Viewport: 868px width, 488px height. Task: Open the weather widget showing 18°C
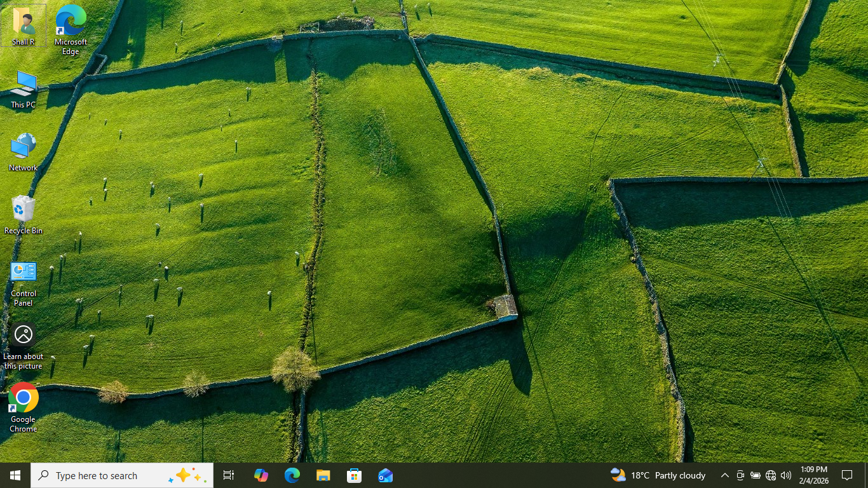[x=658, y=475]
